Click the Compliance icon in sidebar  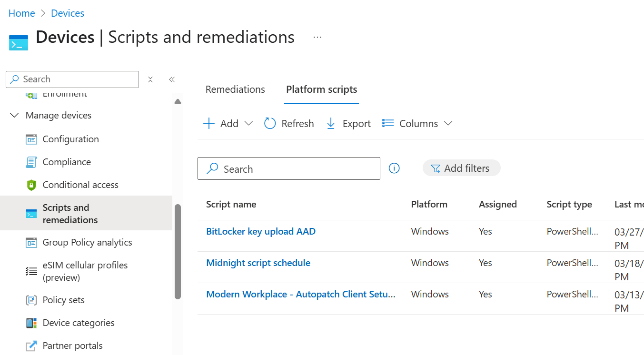tap(31, 162)
